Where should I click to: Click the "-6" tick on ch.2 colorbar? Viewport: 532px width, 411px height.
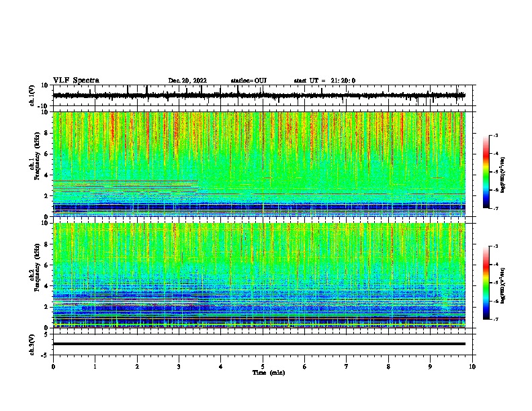pos(495,301)
